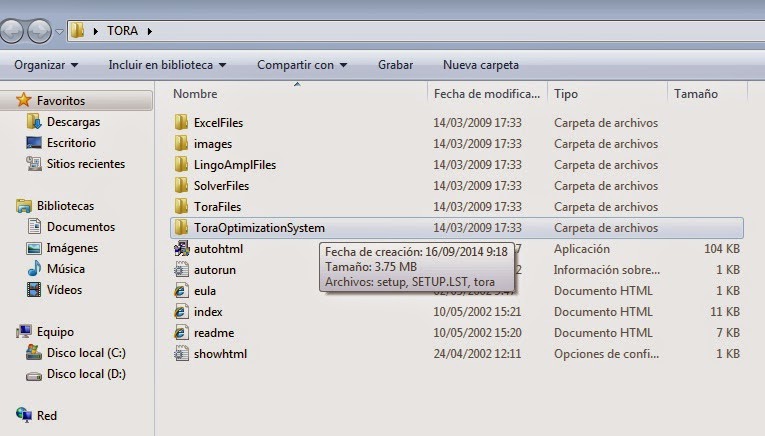Select the LingoAmplFiles folder name
Viewport: 765px width, 436px height.
click(235, 164)
